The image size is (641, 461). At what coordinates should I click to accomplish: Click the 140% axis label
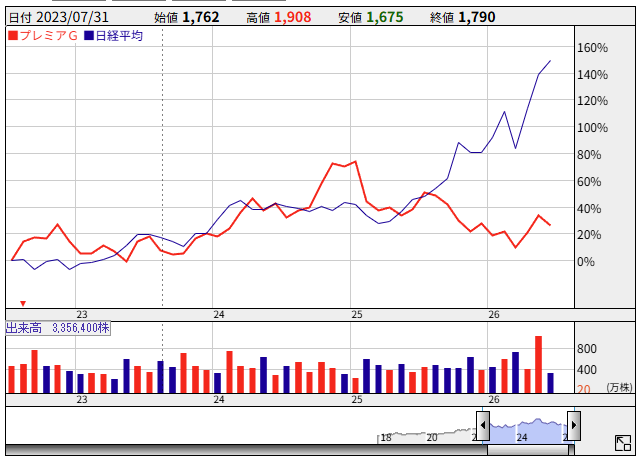[592, 75]
